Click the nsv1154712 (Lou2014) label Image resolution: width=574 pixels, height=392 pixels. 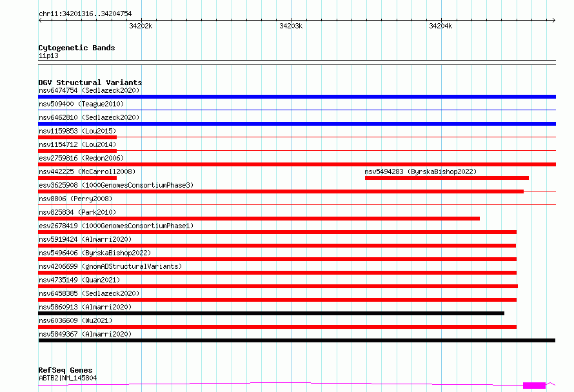[x=77, y=144]
